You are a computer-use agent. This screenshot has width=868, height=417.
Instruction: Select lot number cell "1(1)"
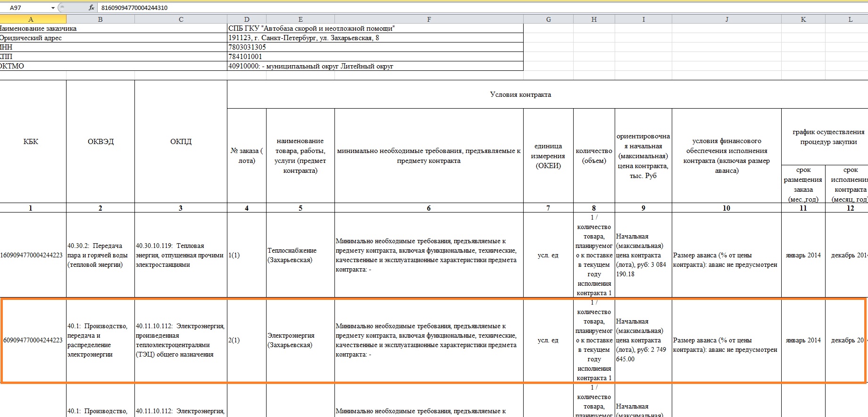tap(247, 255)
